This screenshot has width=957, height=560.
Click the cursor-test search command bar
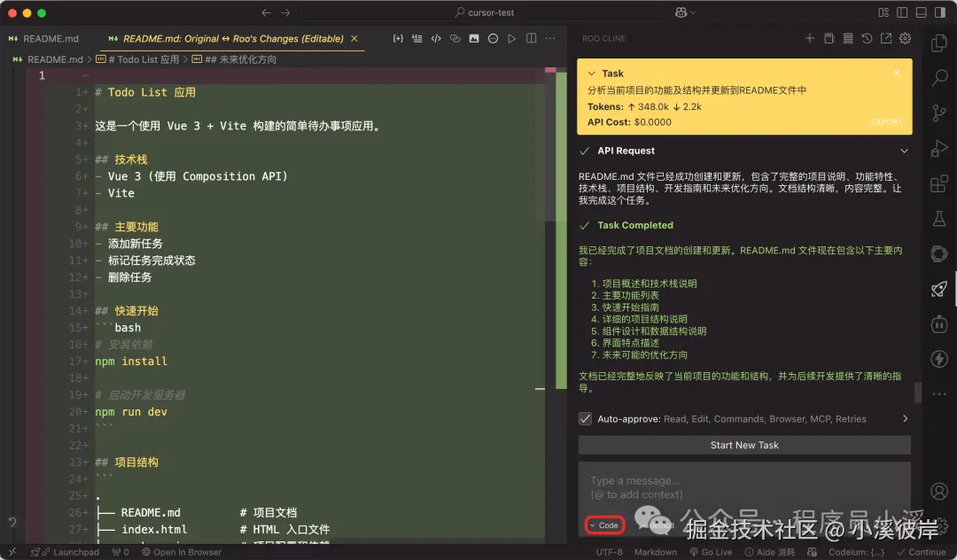(485, 12)
